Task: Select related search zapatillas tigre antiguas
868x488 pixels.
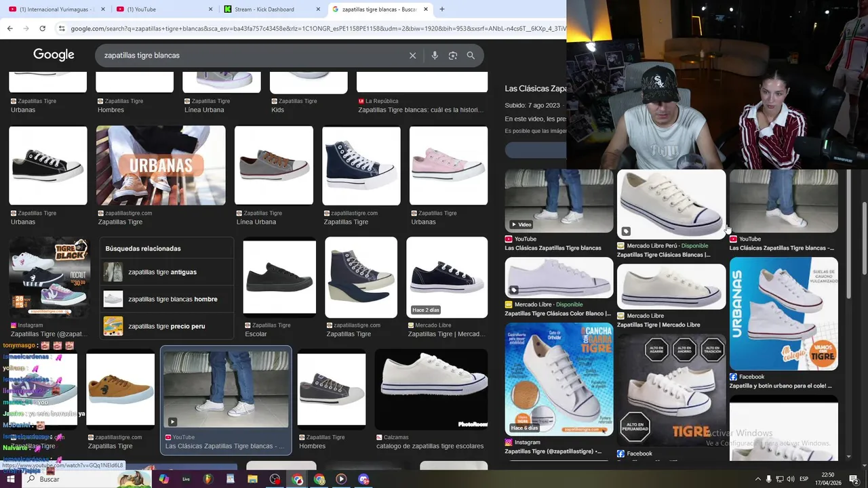Action: (x=167, y=272)
